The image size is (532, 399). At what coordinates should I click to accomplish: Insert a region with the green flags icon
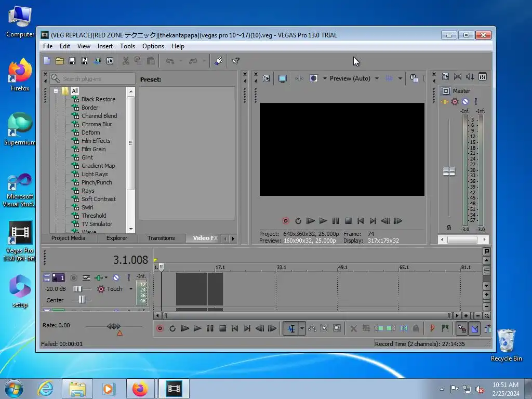pyautogui.click(x=445, y=328)
